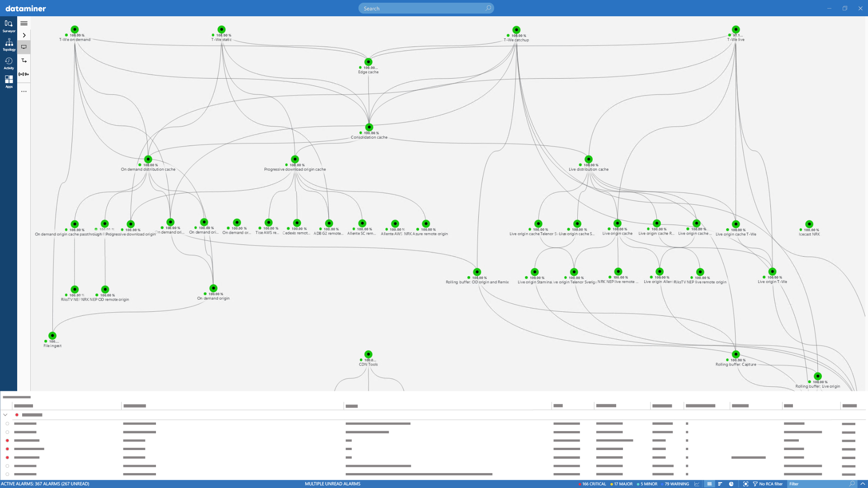Viewport: 868px width, 488px height.
Task: Open the hamburger menu icon
Action: [24, 23]
